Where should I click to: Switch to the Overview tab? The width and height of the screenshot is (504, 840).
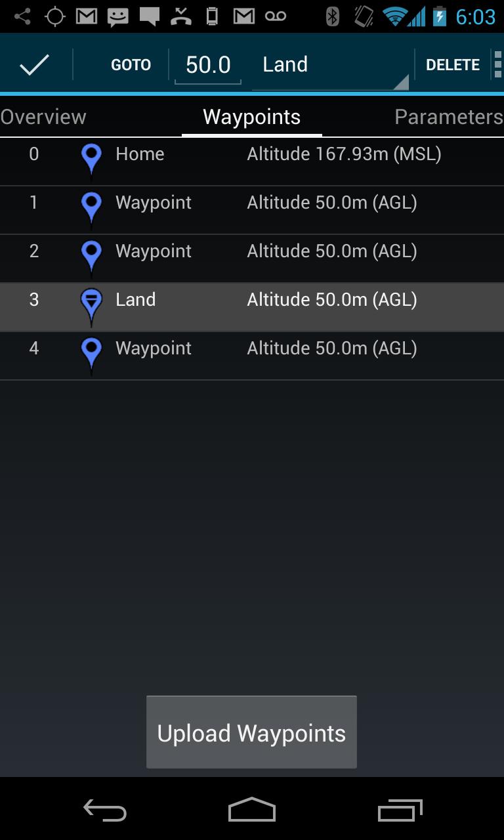click(43, 116)
